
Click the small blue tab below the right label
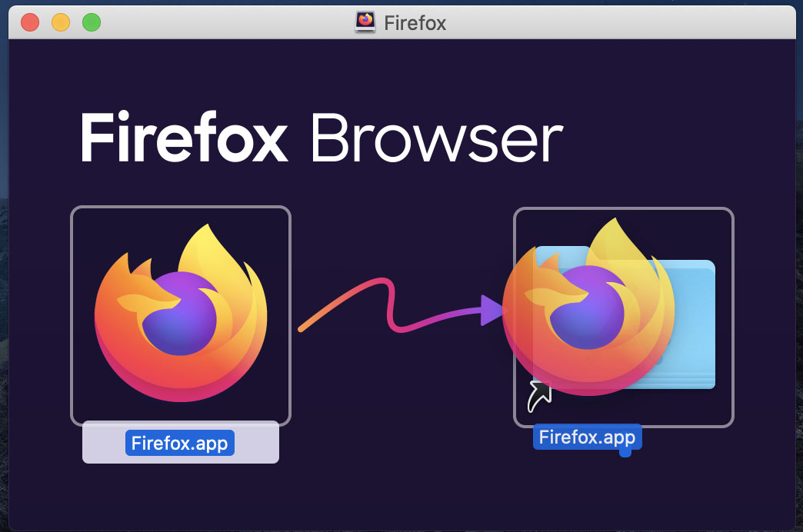[625, 453]
